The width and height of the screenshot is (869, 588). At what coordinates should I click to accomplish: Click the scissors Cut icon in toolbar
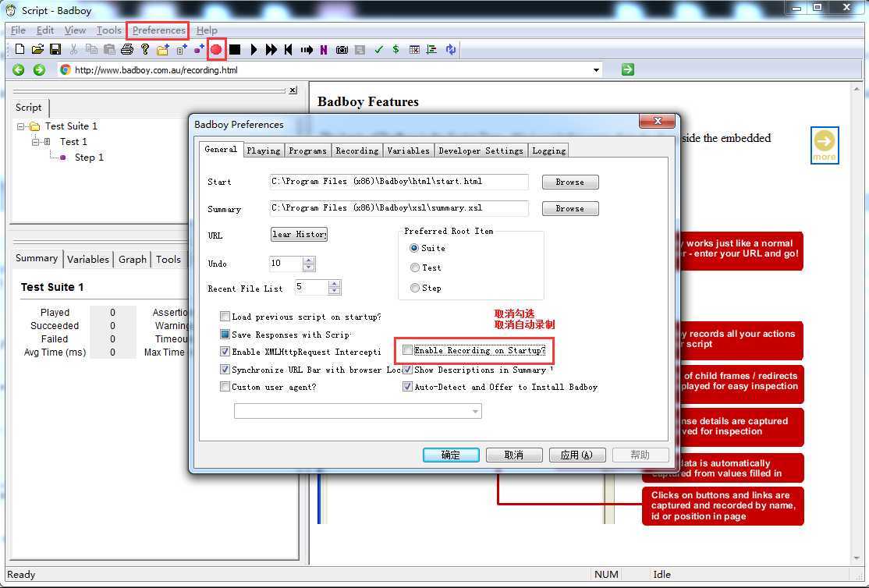point(73,49)
